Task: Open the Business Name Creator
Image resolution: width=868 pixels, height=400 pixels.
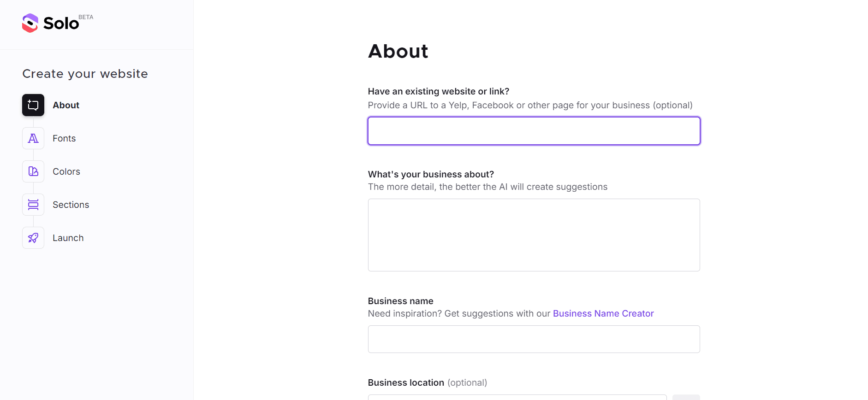Action: (x=603, y=313)
